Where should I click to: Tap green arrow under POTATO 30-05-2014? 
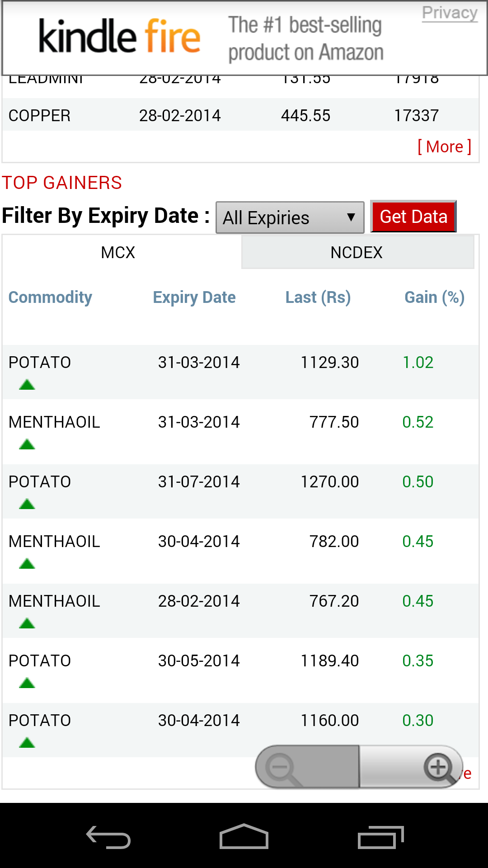point(27,683)
